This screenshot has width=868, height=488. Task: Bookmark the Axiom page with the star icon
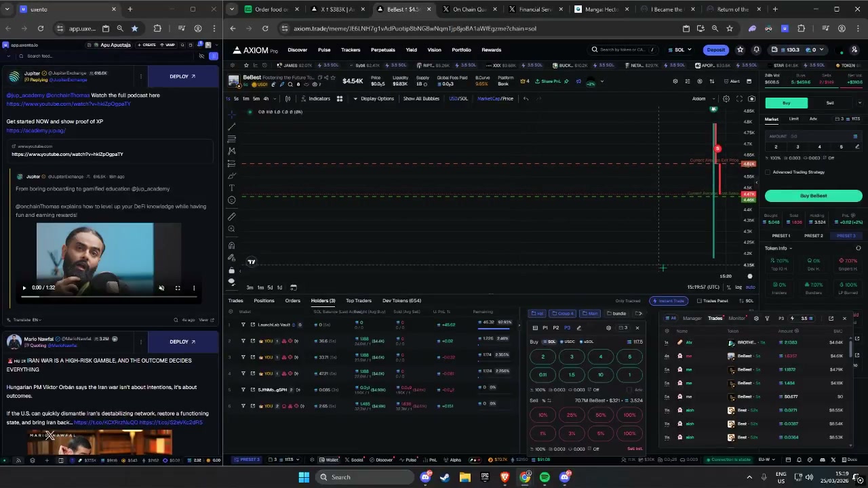[730, 28]
